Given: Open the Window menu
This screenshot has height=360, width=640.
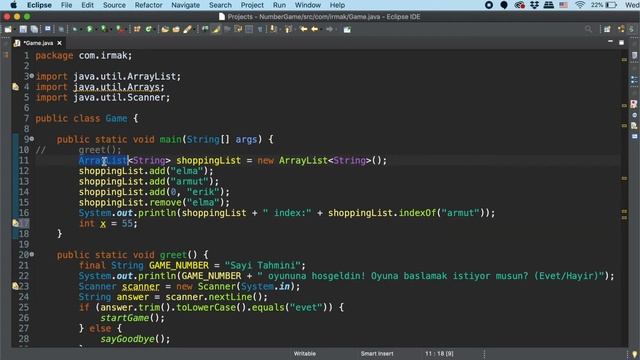Looking at the screenshot, I should tap(308, 5).
